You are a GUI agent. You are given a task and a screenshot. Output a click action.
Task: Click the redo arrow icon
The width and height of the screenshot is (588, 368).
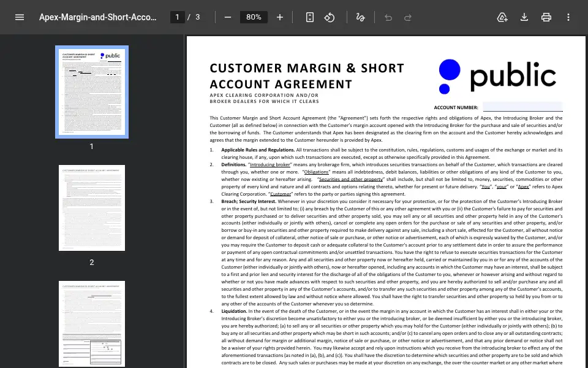(408, 17)
